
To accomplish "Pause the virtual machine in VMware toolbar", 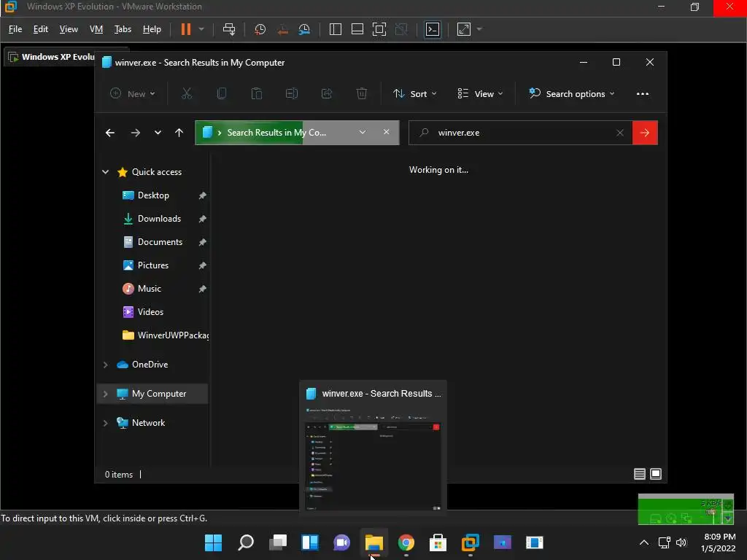I will tap(186, 29).
